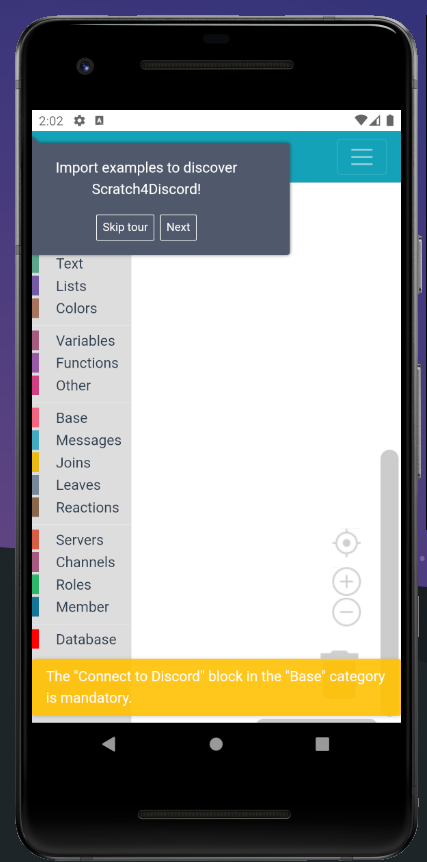Skip the tour
The image size is (427, 862).
[x=125, y=228]
